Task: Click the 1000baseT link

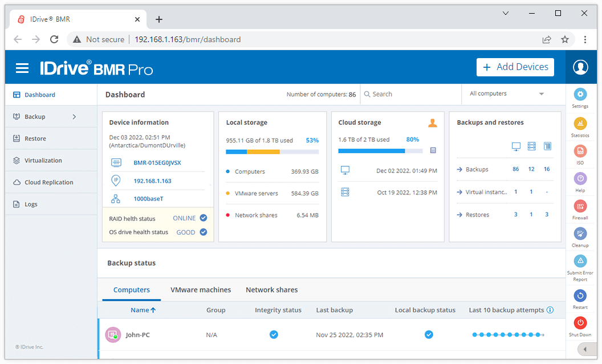Action: (x=148, y=199)
